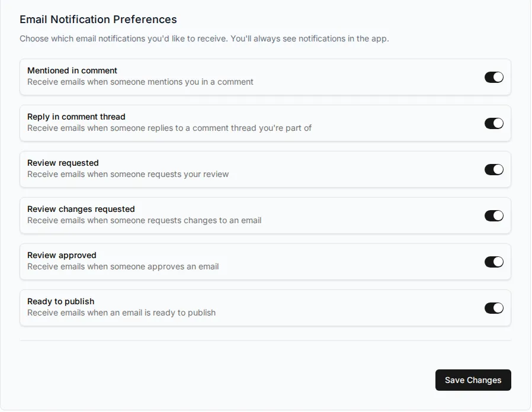Switch off Review approved emails
This screenshot has height=412, width=532.
494,262
